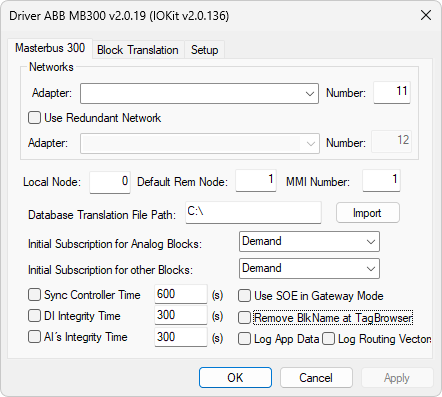Screen dimensions: 442x397
Task: Click the Import button
Action: (368, 213)
